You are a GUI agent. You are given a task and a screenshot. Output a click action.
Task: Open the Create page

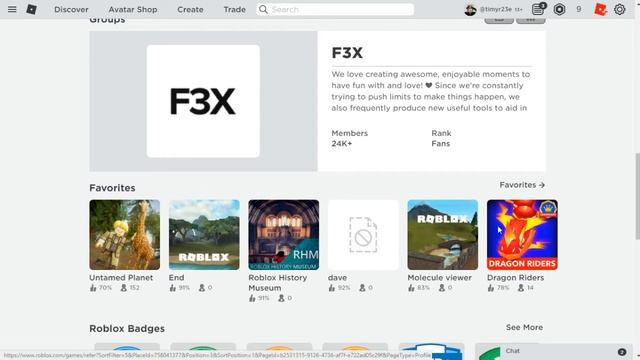click(x=190, y=9)
